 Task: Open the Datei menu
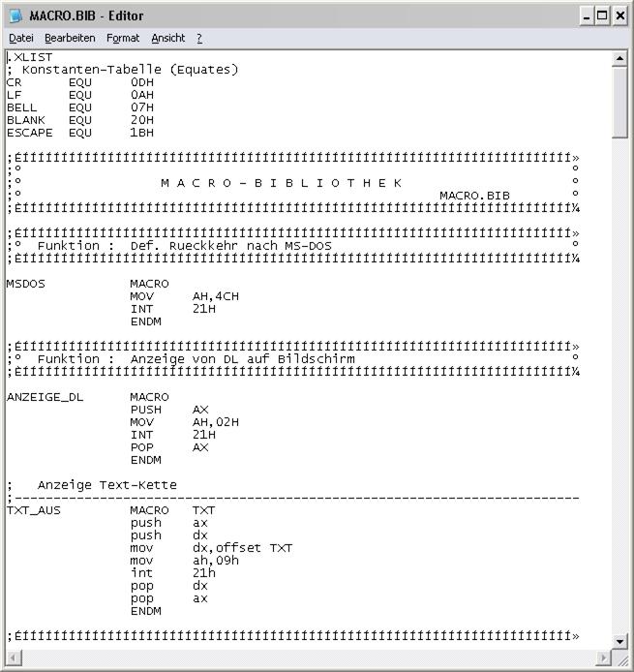pyautogui.click(x=21, y=38)
